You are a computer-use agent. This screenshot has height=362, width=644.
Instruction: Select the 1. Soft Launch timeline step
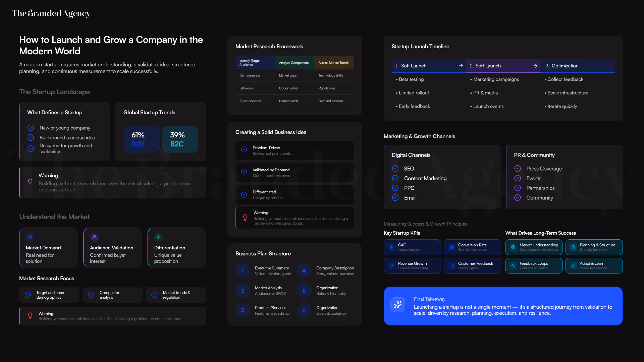(x=429, y=66)
